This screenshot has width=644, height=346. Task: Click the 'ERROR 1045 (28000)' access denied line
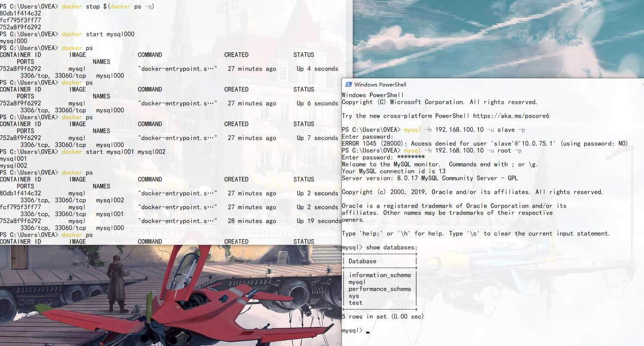pos(485,144)
